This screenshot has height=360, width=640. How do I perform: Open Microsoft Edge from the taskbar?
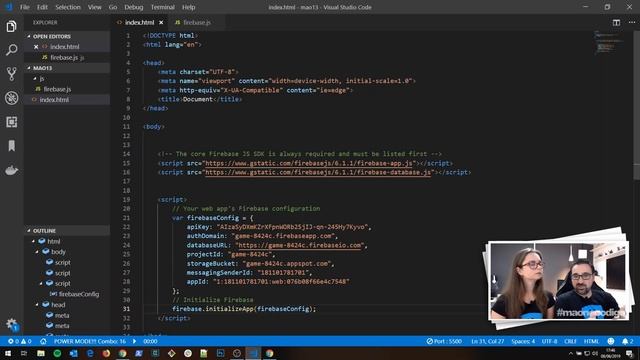click(90, 353)
